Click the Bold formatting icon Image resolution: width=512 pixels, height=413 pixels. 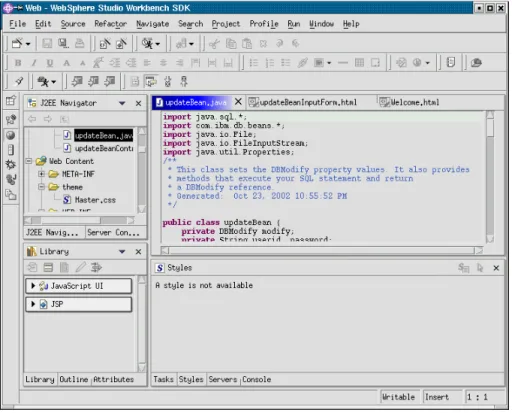pos(18,63)
